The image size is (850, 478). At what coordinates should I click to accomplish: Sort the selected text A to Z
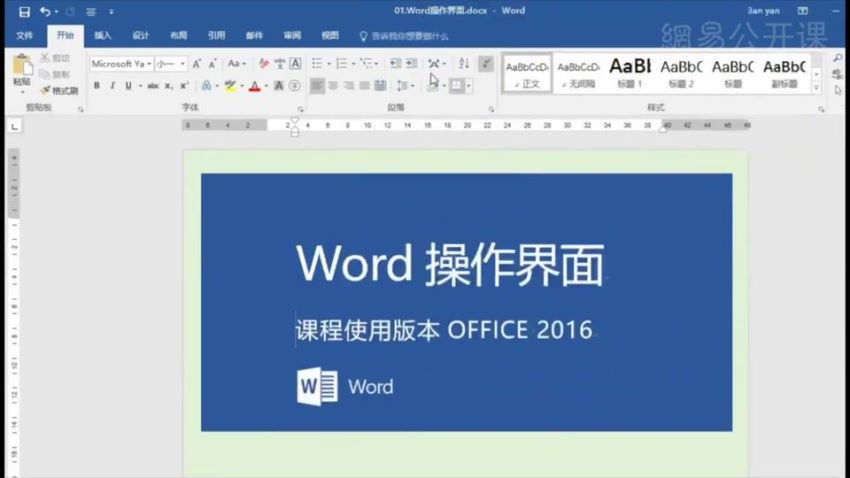[464, 63]
